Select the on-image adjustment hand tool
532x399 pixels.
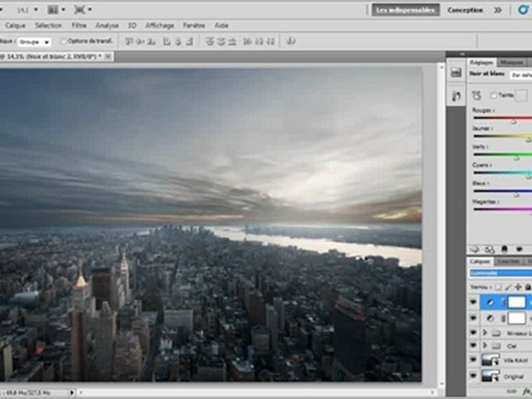[x=477, y=96]
